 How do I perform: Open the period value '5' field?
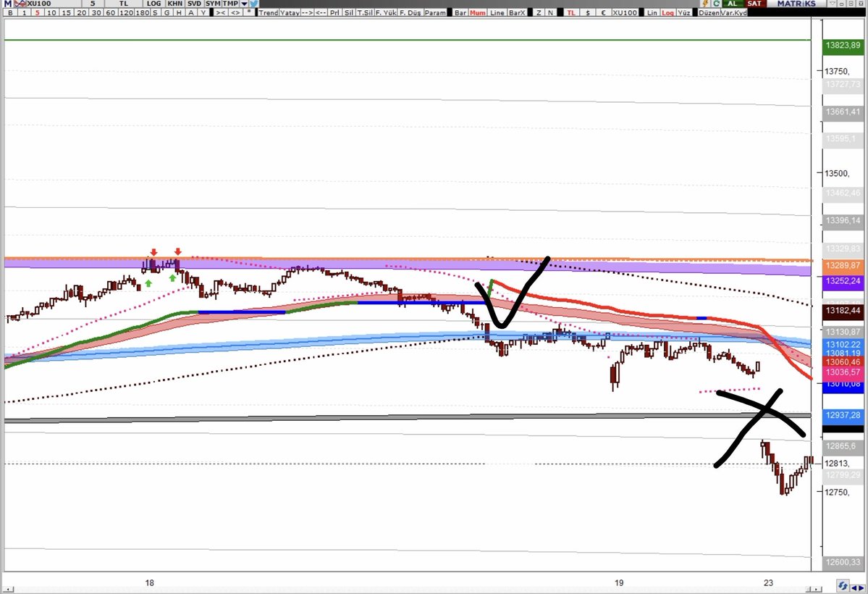coord(93,4)
